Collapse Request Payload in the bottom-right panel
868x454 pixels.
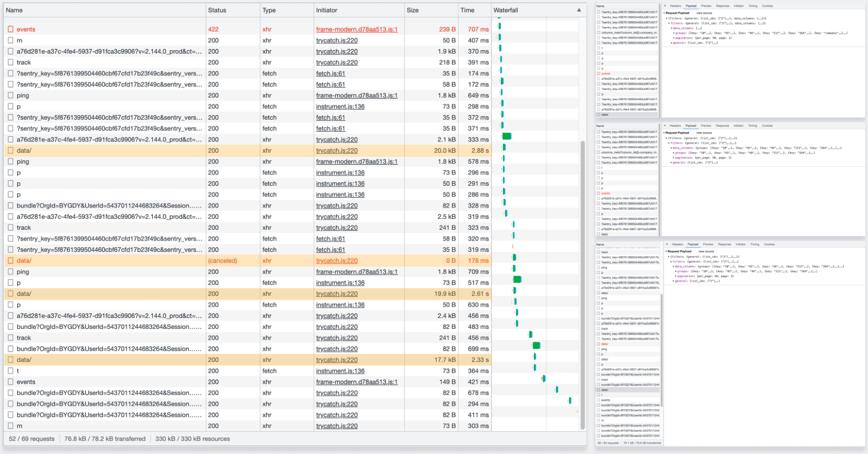point(667,251)
